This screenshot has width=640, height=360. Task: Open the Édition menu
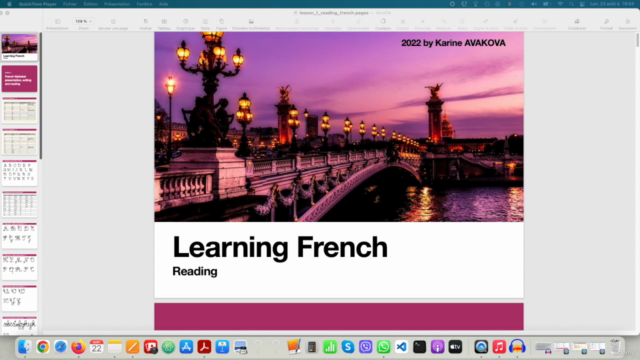click(91, 4)
